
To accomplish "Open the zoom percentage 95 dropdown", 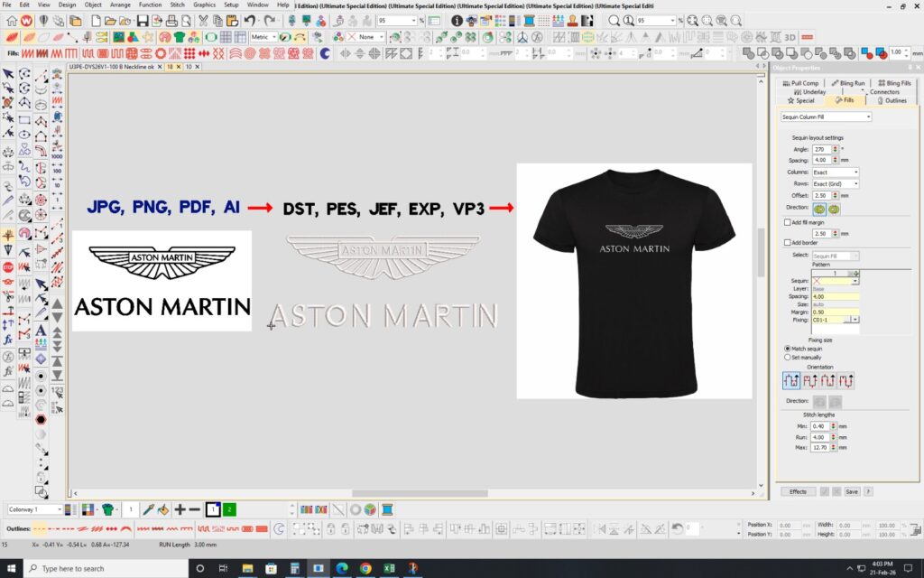I will (x=656, y=21).
